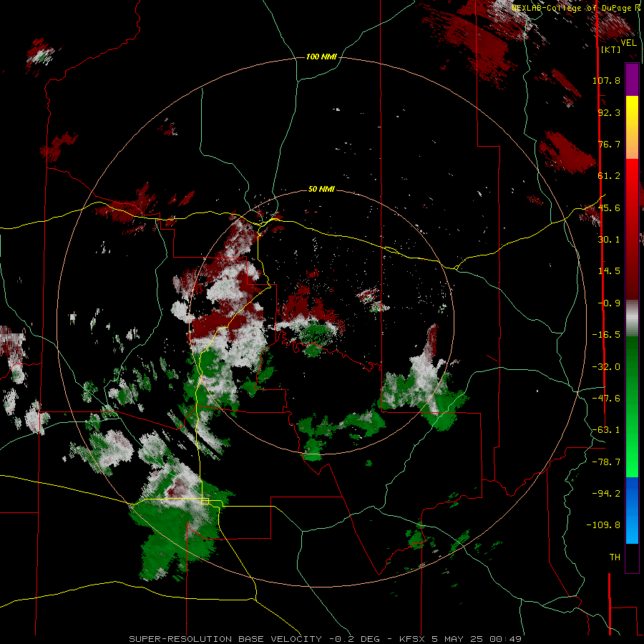Click the -16.5 legend value
Viewport: 644px width, 644px height.
coord(606,335)
